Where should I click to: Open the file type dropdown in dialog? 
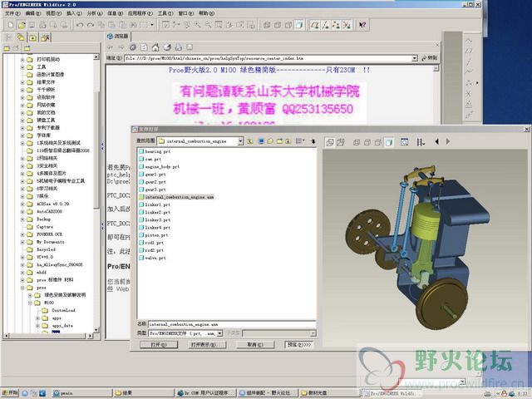point(219,333)
